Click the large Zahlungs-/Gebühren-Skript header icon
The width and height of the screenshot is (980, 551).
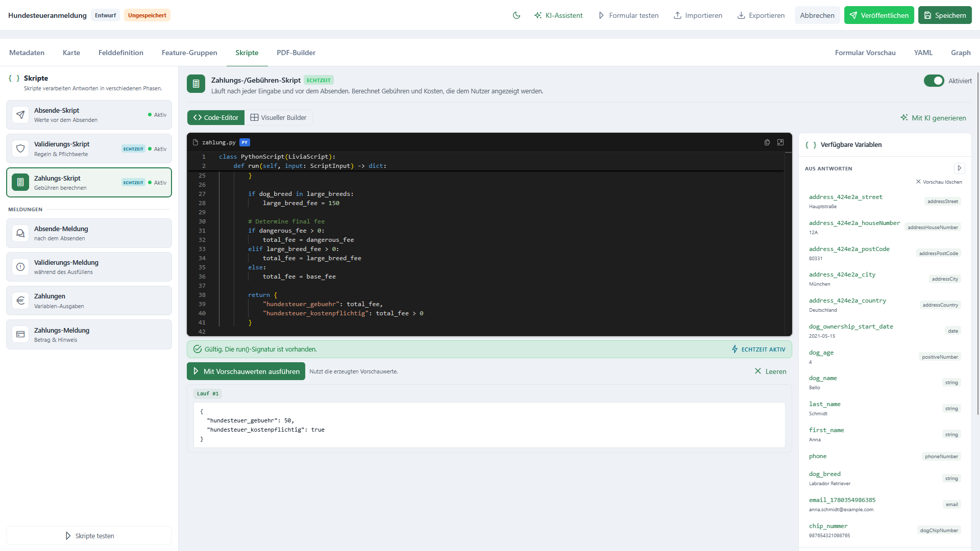(196, 84)
